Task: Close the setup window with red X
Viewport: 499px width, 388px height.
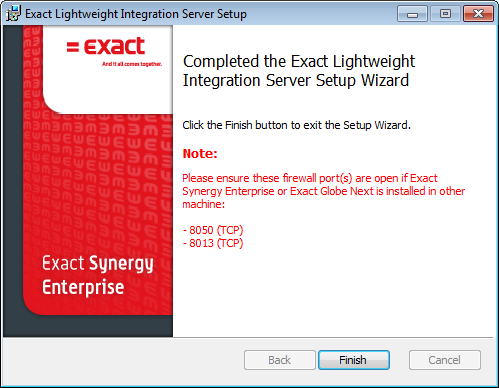Action: tap(478, 14)
